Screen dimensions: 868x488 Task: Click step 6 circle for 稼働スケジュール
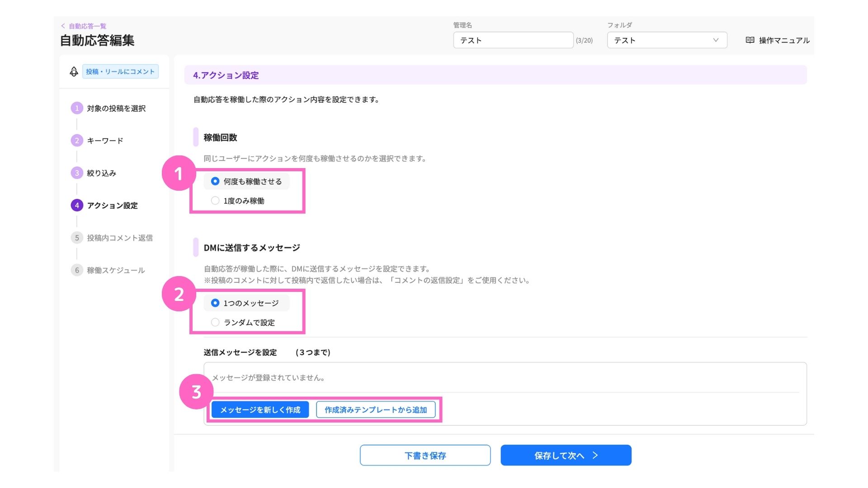click(77, 270)
